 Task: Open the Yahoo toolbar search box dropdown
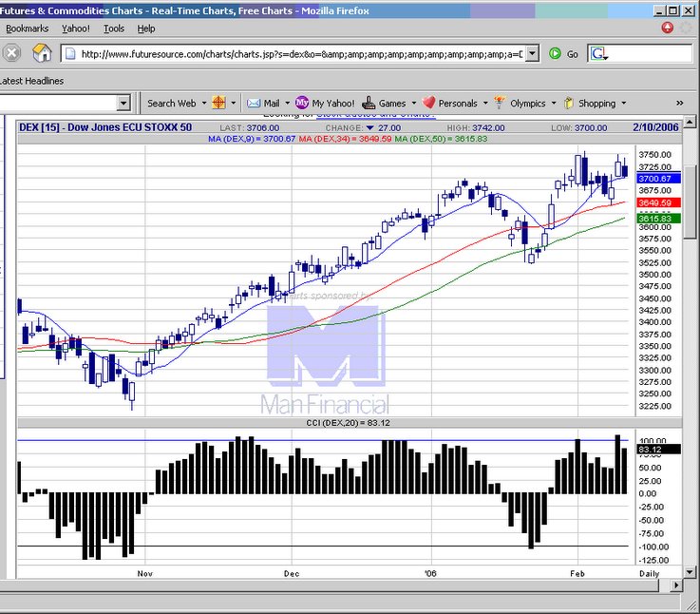tap(123, 104)
